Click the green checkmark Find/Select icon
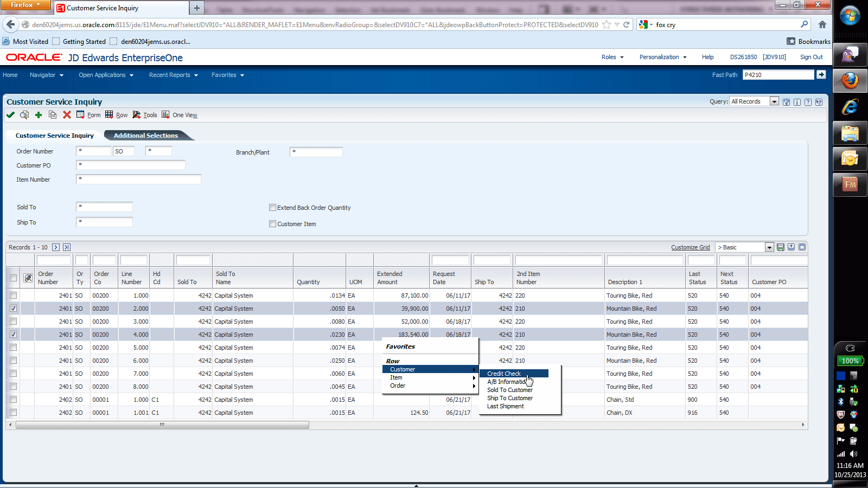Screen dimensions: 868x488 [10, 115]
